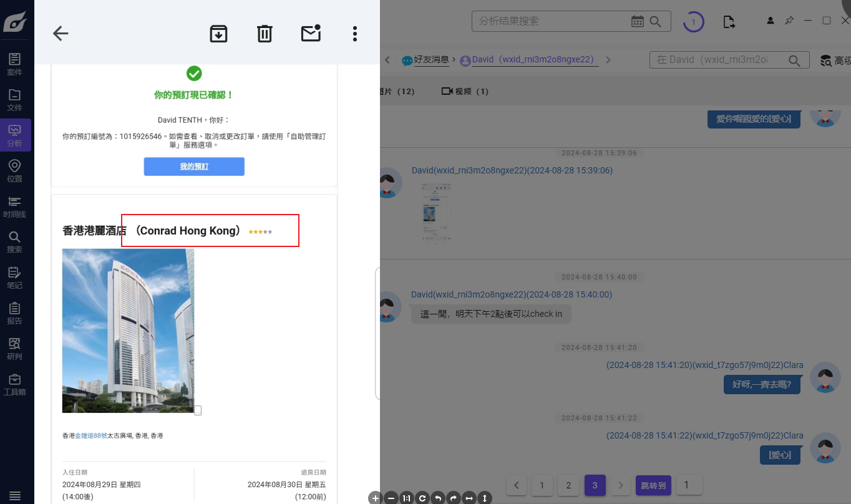Rotate the image clockwise
Viewport: 851px width, 504px height.
(x=454, y=498)
